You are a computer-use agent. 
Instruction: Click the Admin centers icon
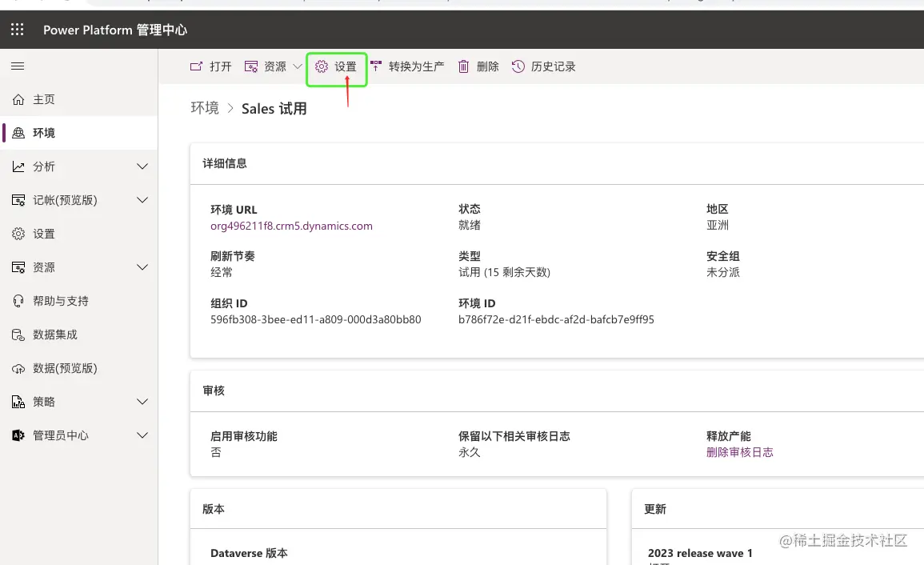(x=18, y=436)
